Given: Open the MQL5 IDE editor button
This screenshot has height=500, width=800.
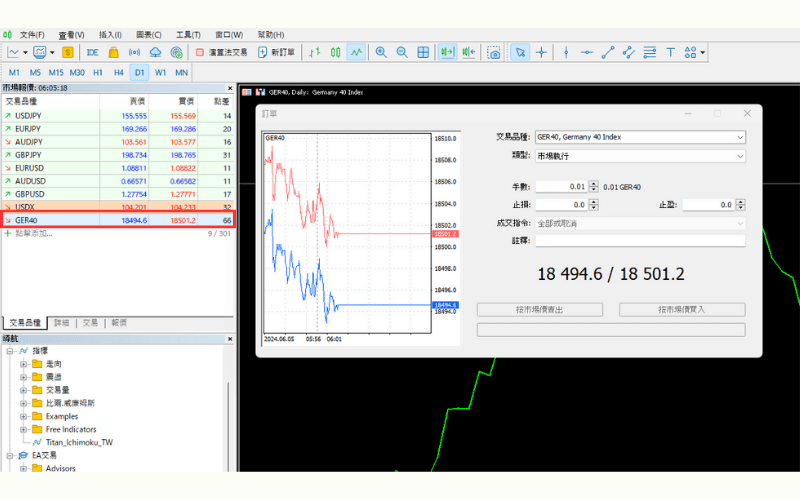Looking at the screenshot, I should click(93, 52).
